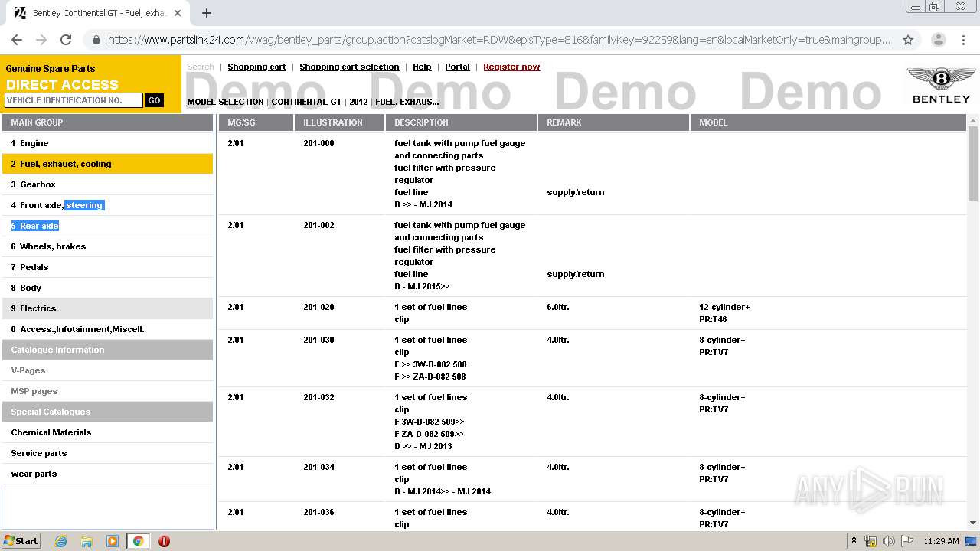This screenshot has width=980, height=551.
Task: Open File Explorer from the taskbar
Action: (x=87, y=541)
